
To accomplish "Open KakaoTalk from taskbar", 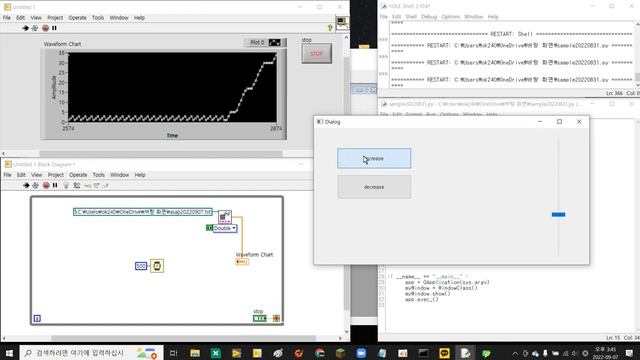I will click(x=444, y=353).
